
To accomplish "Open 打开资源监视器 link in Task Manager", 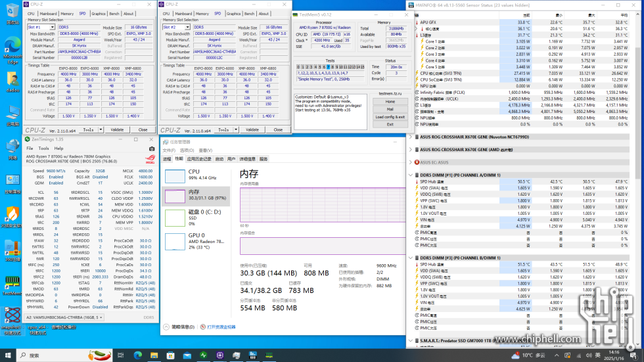I will pyautogui.click(x=221, y=327).
